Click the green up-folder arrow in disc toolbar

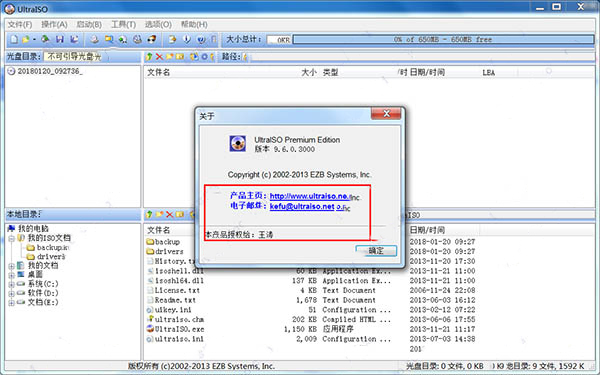149,57
